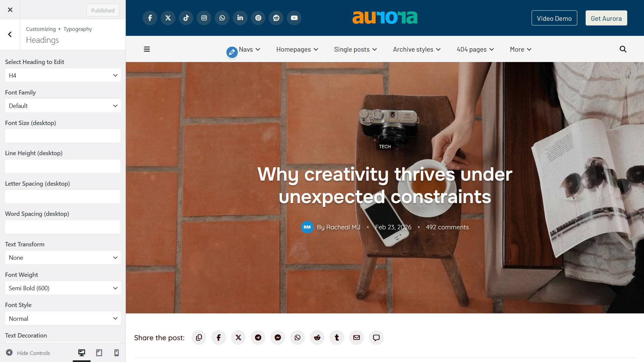Open the site search magnifier icon
Image resolution: width=644 pixels, height=362 pixels.
tap(623, 49)
